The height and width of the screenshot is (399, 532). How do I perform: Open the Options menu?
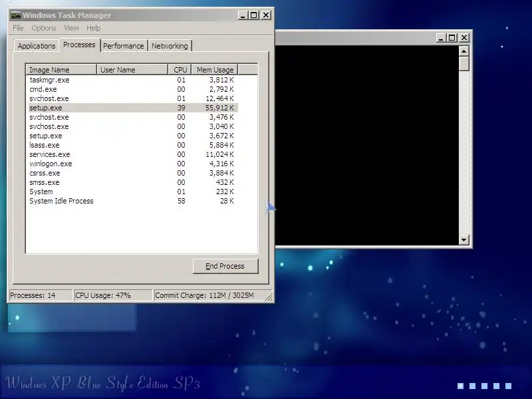(x=44, y=28)
